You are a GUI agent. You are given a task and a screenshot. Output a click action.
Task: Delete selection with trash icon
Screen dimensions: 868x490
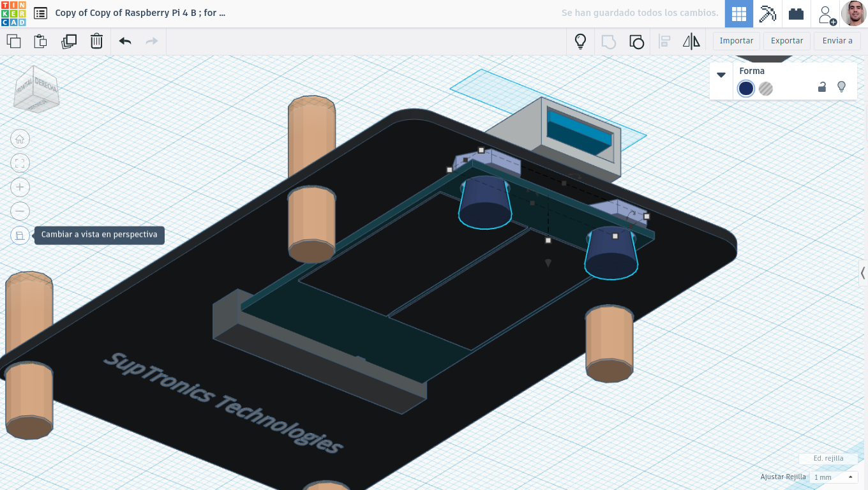(96, 41)
